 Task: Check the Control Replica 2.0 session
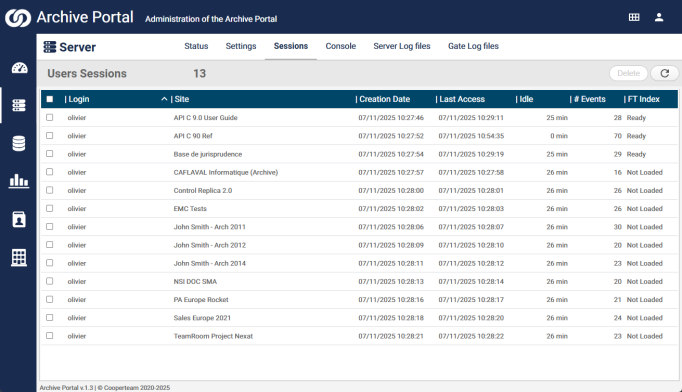click(x=50, y=190)
